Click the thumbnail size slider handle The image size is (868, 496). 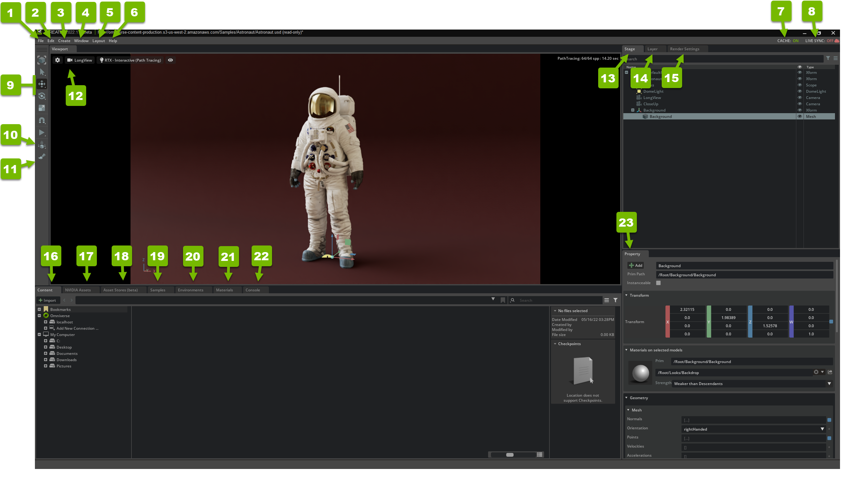[510, 455]
